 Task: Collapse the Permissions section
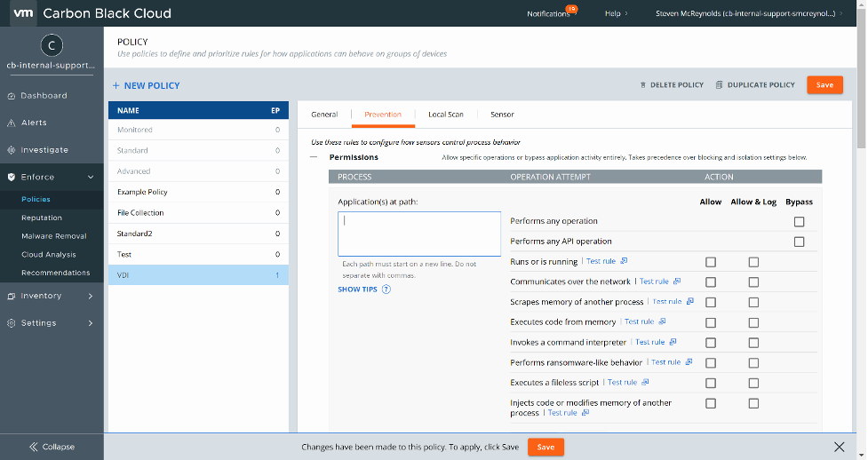coord(314,157)
